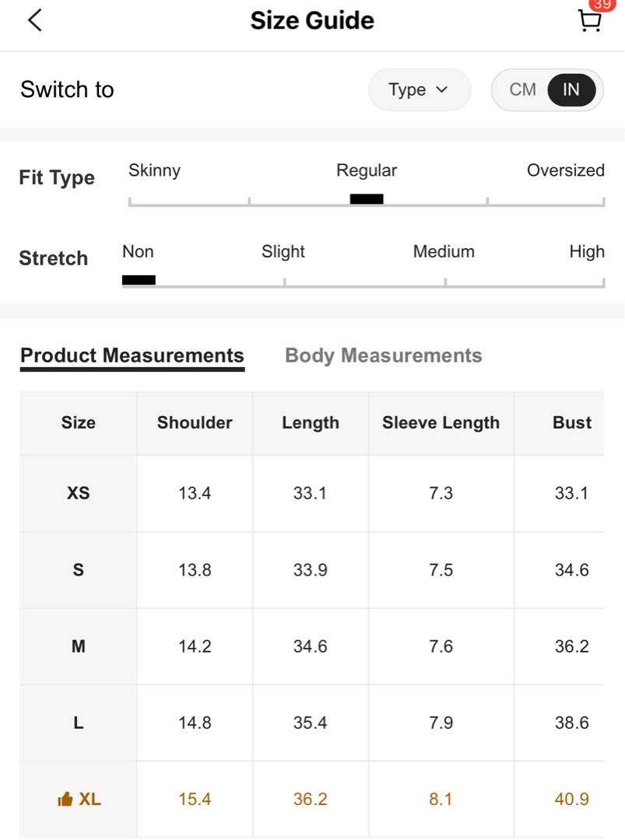Image resolution: width=625 pixels, height=840 pixels.
Task: Select the IN unit option
Action: pos(571,89)
